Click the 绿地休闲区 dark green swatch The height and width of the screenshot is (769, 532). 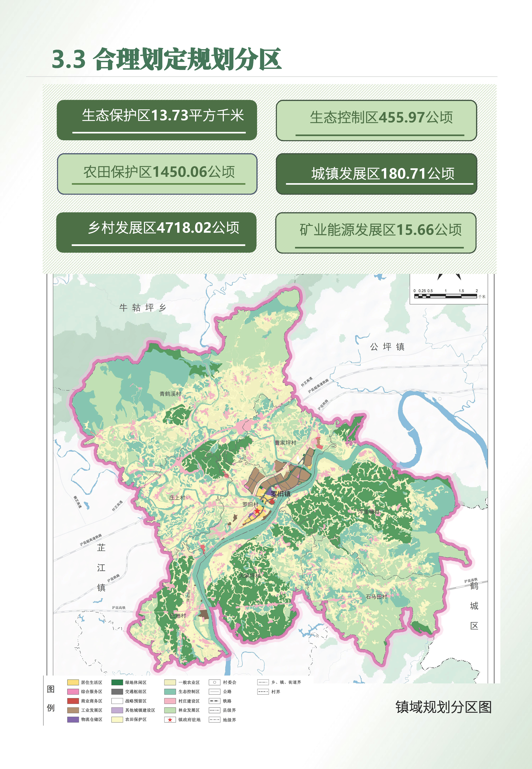click(x=117, y=682)
